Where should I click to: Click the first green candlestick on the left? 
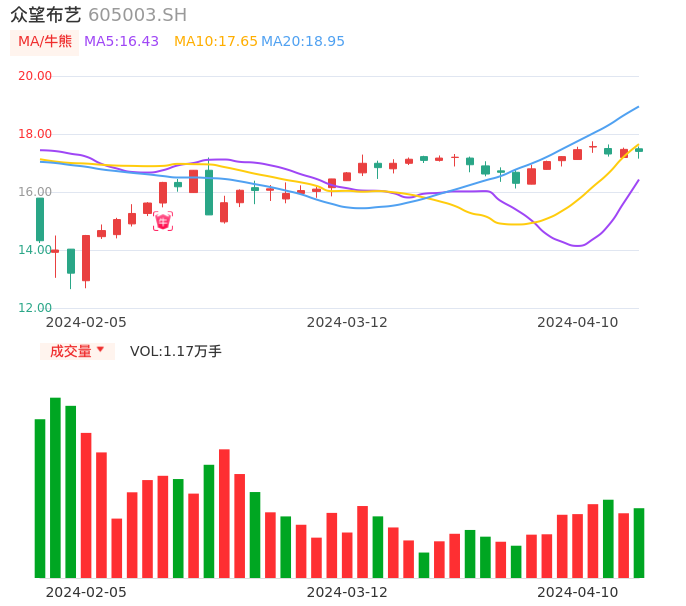(x=40, y=220)
